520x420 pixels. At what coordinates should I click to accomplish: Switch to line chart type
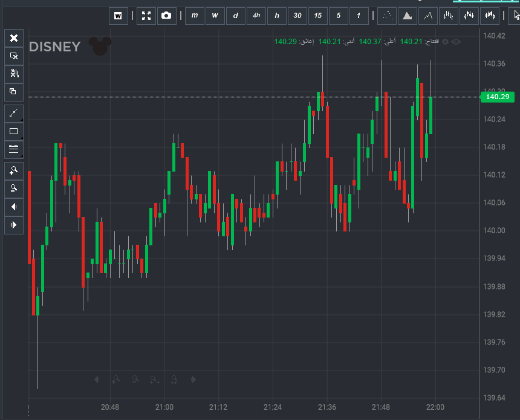point(428,16)
